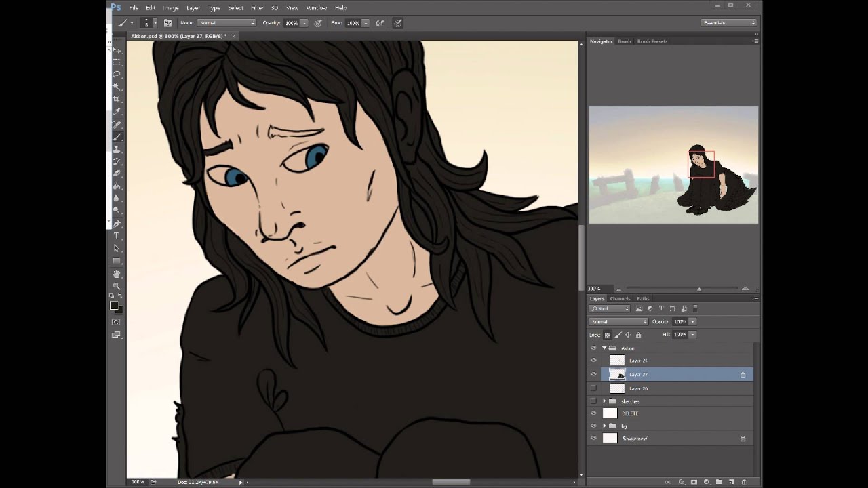Screen dimensions: 868x488
Task: Switch to the Paths tab
Action: [643, 299]
